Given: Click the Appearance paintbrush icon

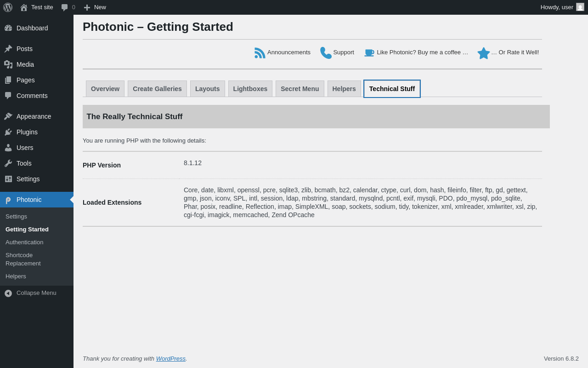Looking at the screenshot, I should pos(8,116).
